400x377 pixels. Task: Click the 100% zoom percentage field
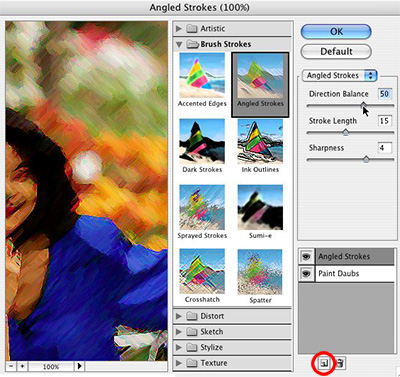[x=51, y=367]
